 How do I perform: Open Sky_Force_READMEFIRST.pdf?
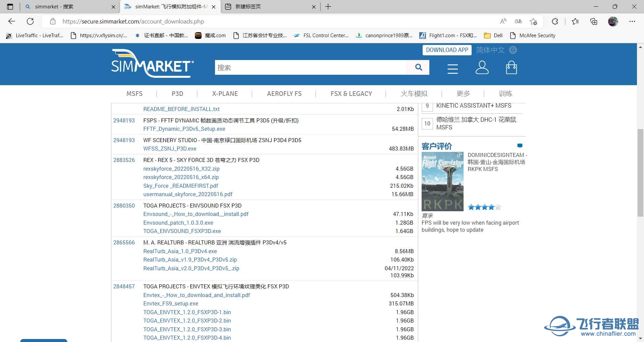tap(181, 186)
